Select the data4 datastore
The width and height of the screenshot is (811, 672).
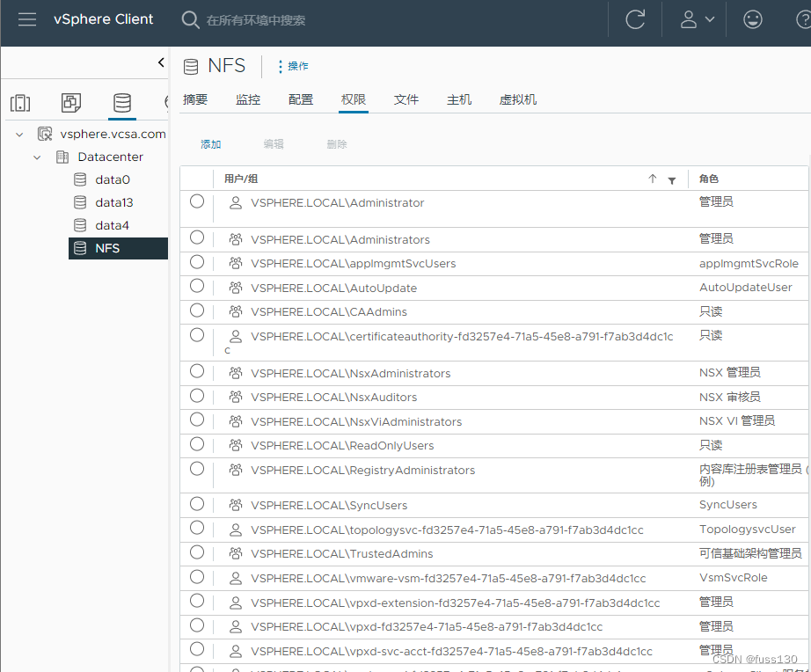point(112,225)
